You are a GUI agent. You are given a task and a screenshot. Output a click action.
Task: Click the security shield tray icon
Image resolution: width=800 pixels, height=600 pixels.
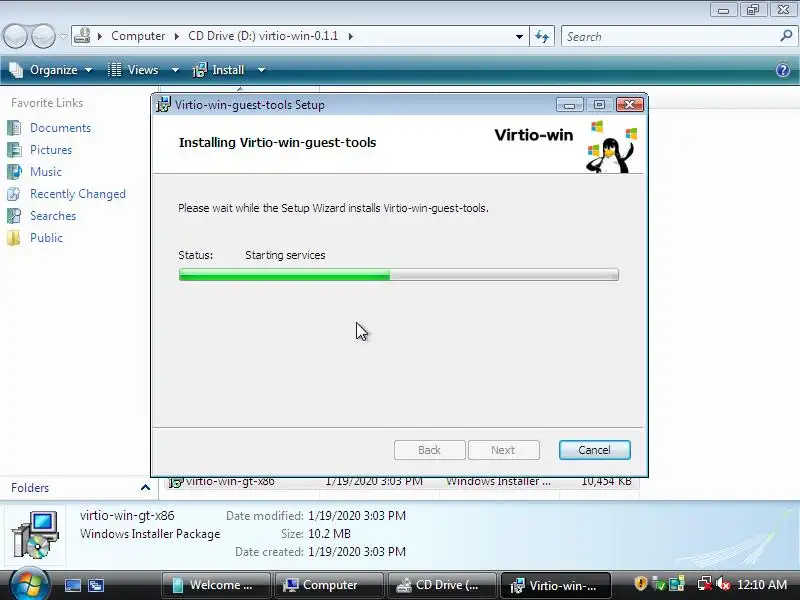pos(640,584)
